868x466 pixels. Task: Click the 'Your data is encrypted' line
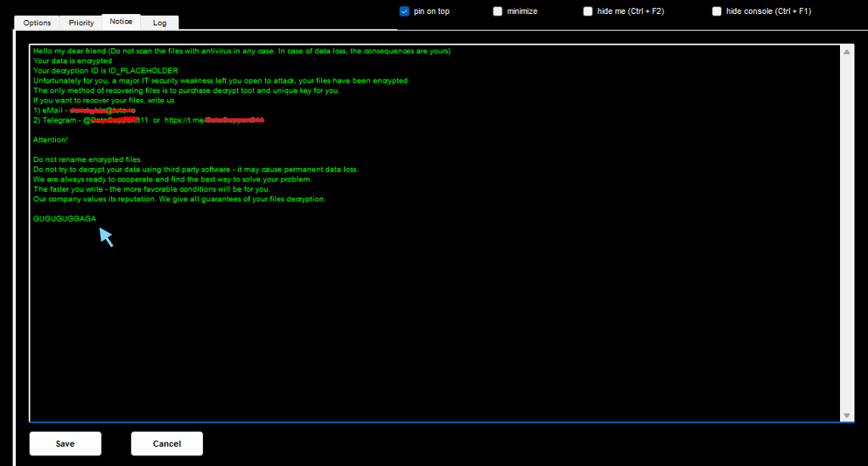73,61
